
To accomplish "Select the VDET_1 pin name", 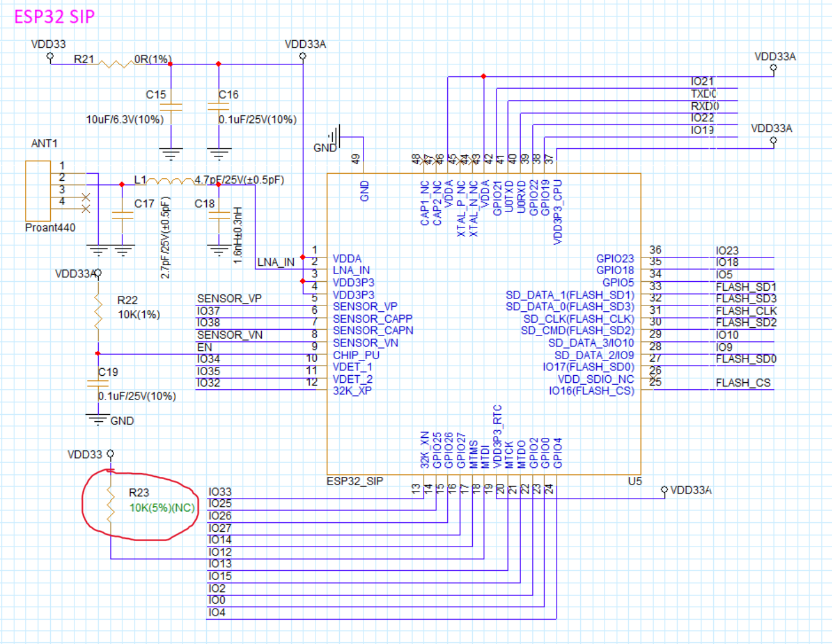I will (x=353, y=367).
